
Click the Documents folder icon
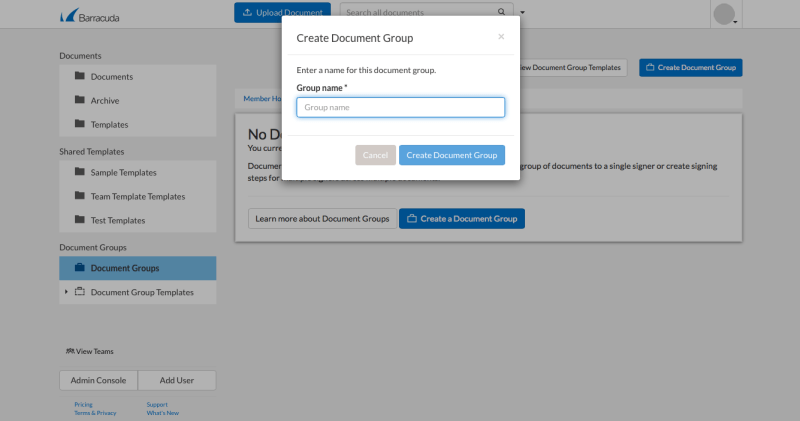79,76
